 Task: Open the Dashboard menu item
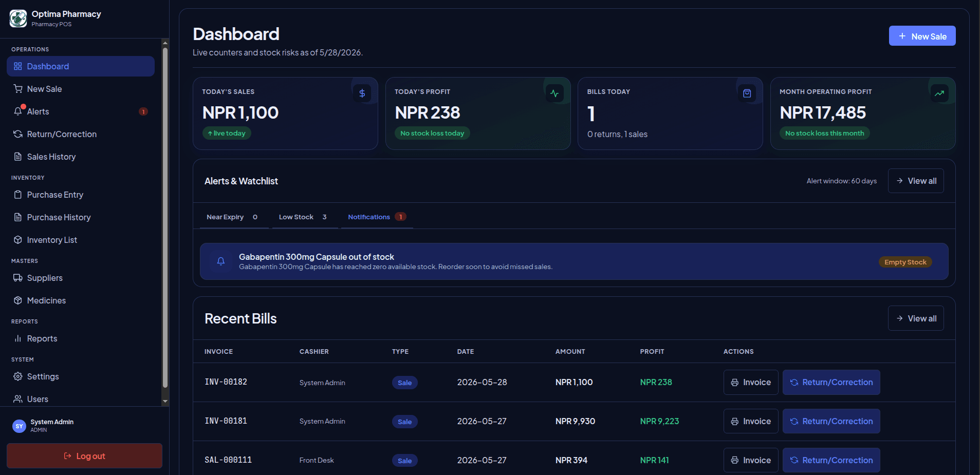[x=81, y=66]
